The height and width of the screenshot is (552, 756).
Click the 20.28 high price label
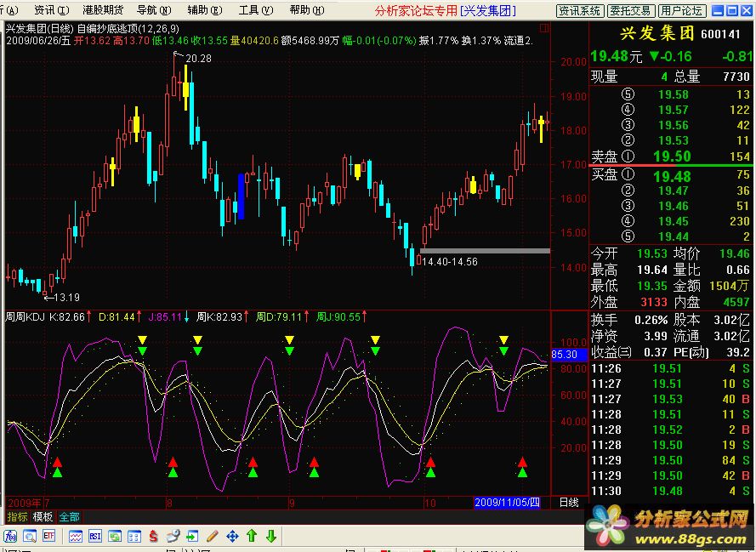click(198, 59)
